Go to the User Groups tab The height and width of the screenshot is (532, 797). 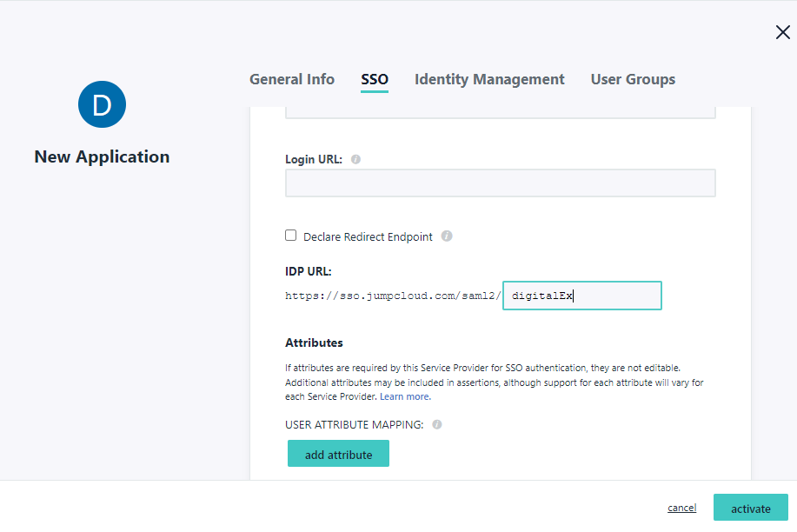[x=633, y=79]
